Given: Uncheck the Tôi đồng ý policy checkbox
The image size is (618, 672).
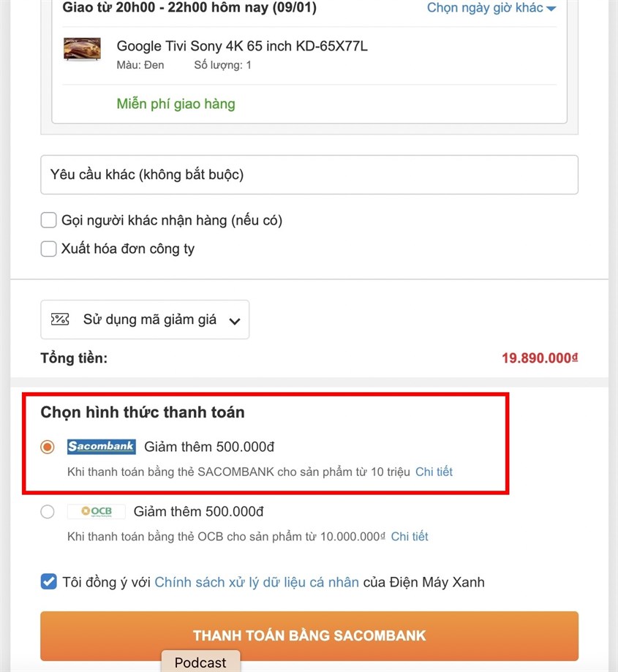Looking at the screenshot, I should (x=49, y=582).
